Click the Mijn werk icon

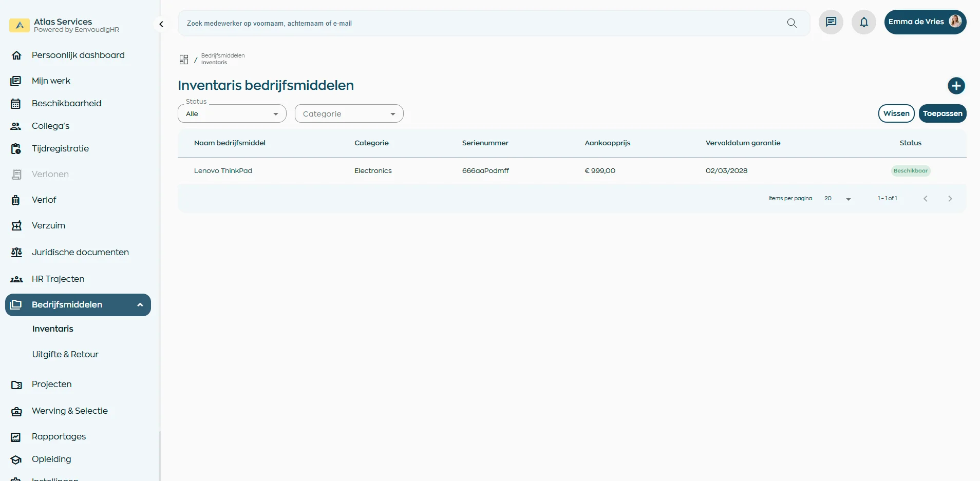pos(16,81)
